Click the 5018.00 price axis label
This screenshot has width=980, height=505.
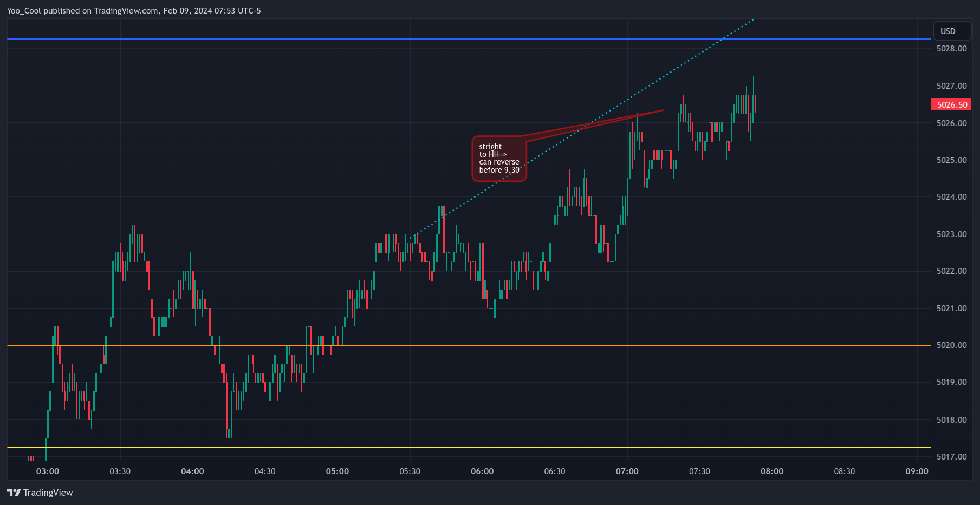[952, 420]
